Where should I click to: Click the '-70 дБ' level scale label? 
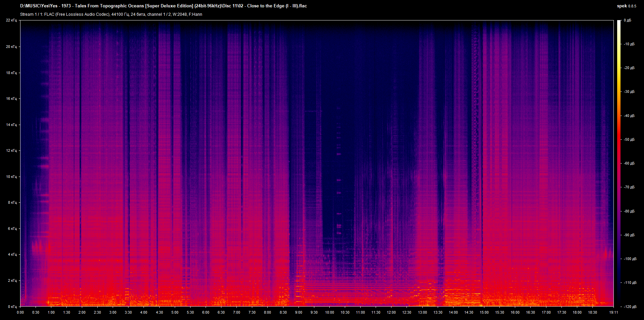tap(629, 187)
